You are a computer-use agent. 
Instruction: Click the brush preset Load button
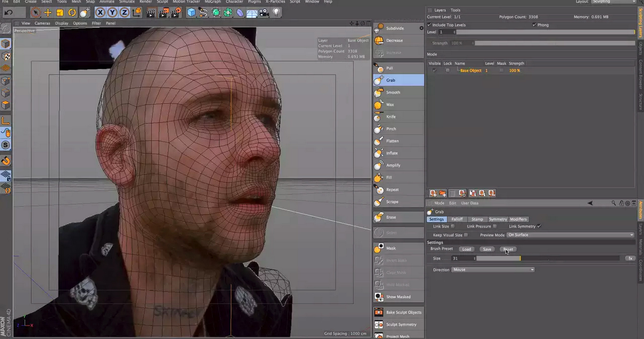pos(466,249)
